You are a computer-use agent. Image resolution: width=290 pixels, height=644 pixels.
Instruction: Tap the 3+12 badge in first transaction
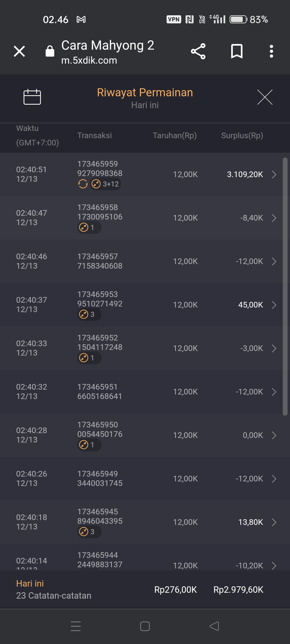point(105,184)
